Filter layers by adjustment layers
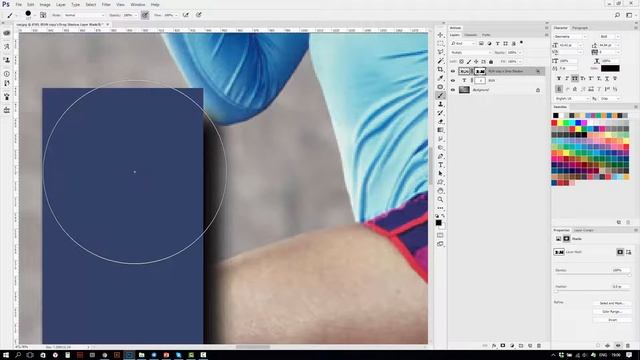Screen dimensions: 640x360 pyautogui.click(x=489, y=43)
